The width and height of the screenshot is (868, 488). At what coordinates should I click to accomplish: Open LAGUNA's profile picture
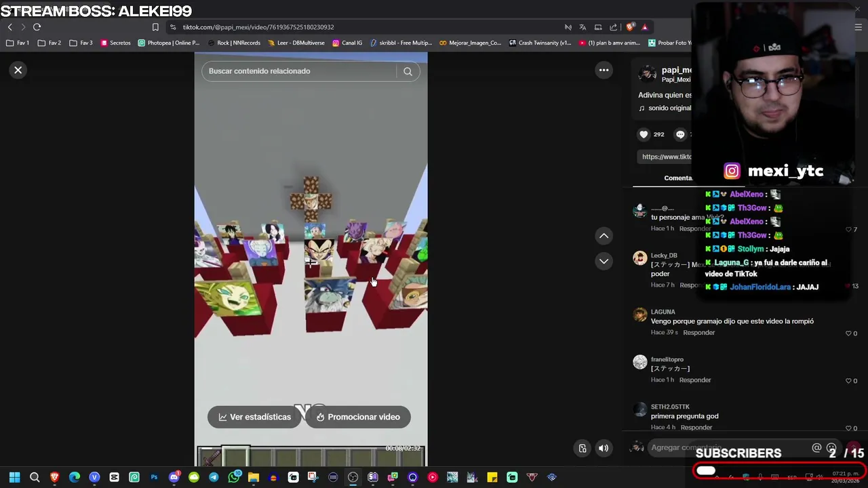pyautogui.click(x=639, y=314)
